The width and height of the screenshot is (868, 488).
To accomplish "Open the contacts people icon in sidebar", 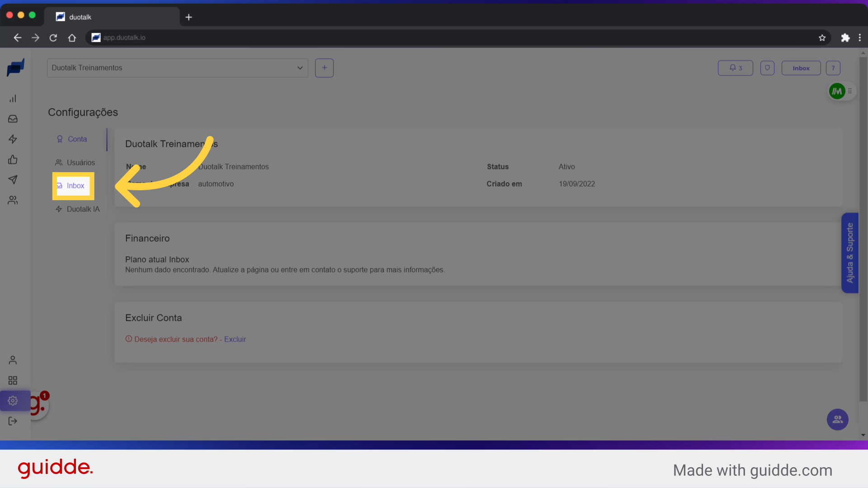I will tap(13, 200).
